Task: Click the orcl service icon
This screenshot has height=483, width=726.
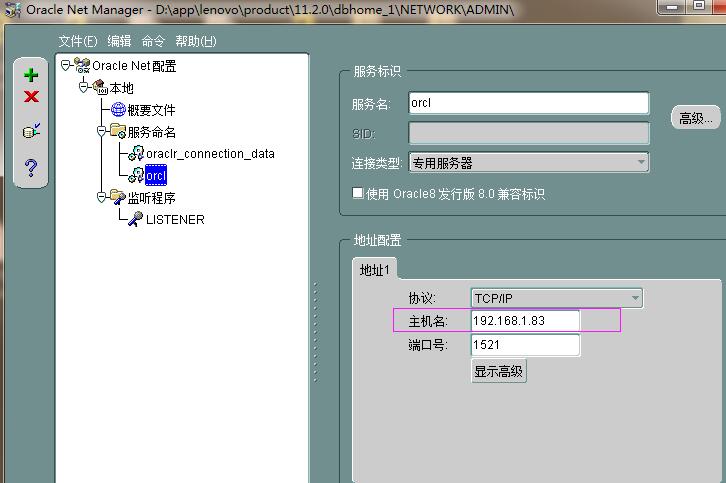Action: (x=136, y=175)
